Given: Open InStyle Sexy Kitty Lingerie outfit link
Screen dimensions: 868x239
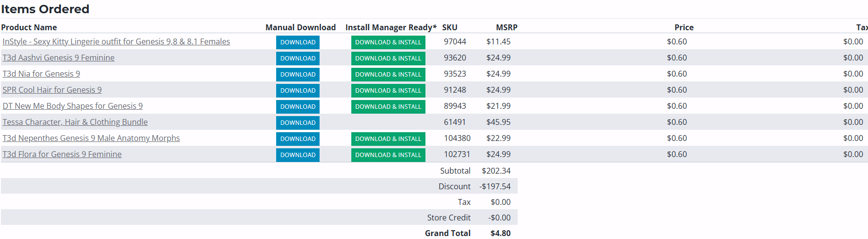Looking at the screenshot, I should pyautogui.click(x=116, y=41).
